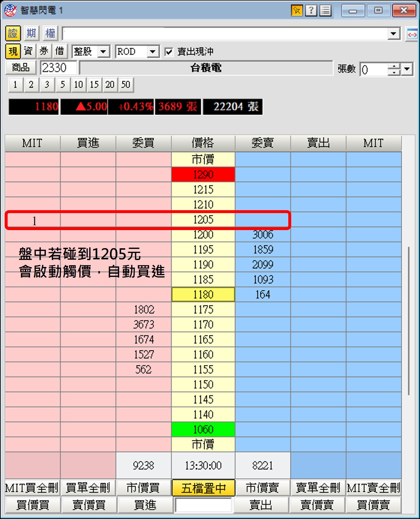Image resolution: width=420 pixels, height=519 pixels.
Task: Open the ROD order type dropdown
Action: (153, 52)
